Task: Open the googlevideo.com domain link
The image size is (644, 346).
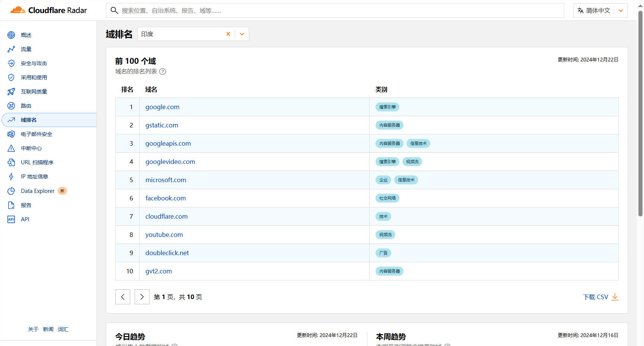Action: tap(170, 162)
